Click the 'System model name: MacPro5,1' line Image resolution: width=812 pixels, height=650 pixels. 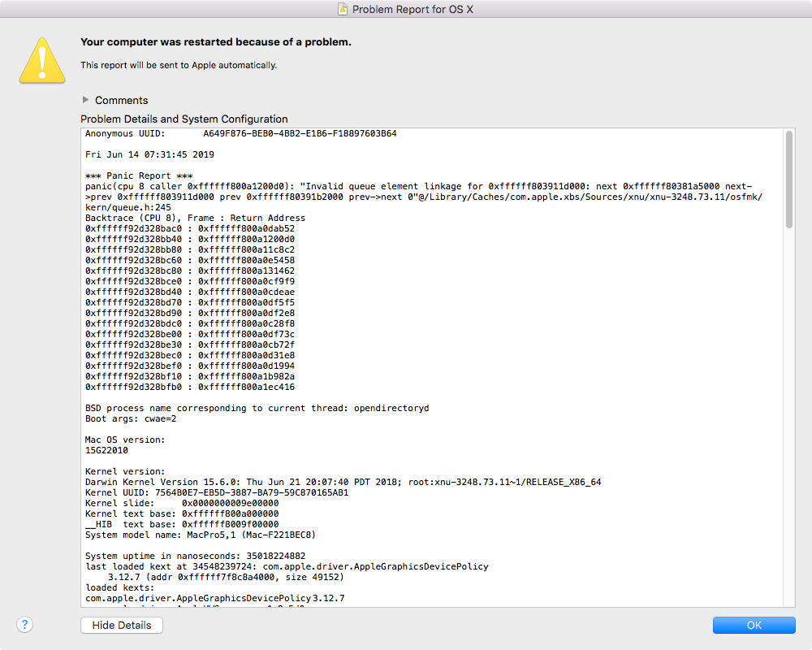coord(201,535)
